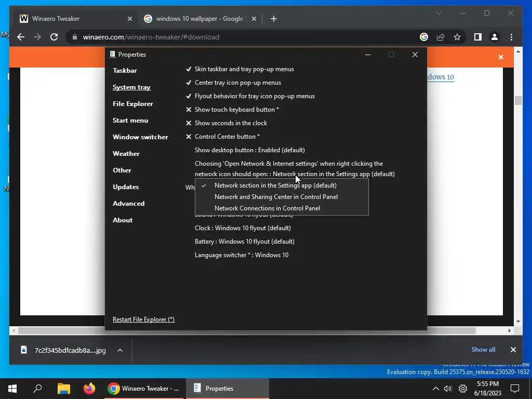Image resolution: width=532 pixels, height=399 pixels.
Task: Close the downloads bar
Action: coord(513,350)
